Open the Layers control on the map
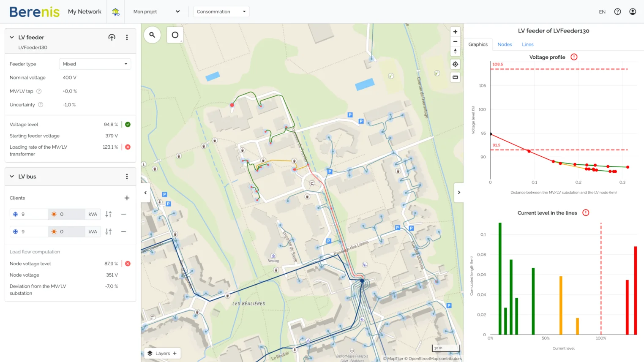 pyautogui.click(x=162, y=353)
